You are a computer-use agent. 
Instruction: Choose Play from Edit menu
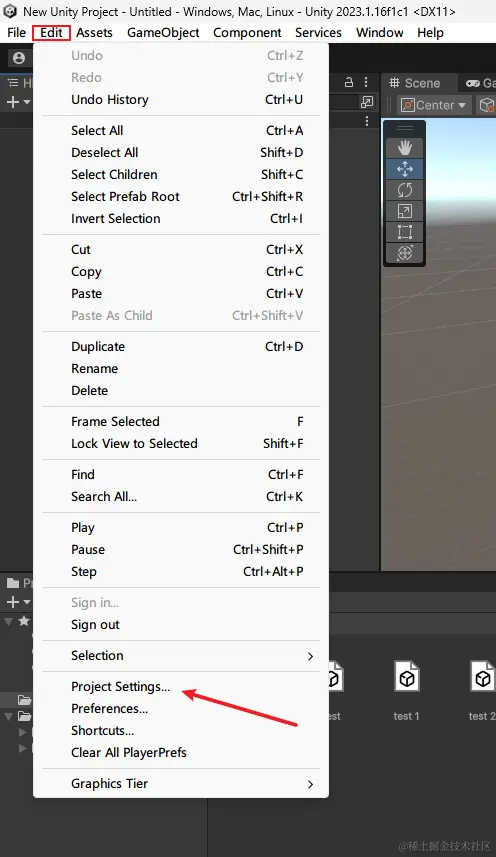coord(181,527)
